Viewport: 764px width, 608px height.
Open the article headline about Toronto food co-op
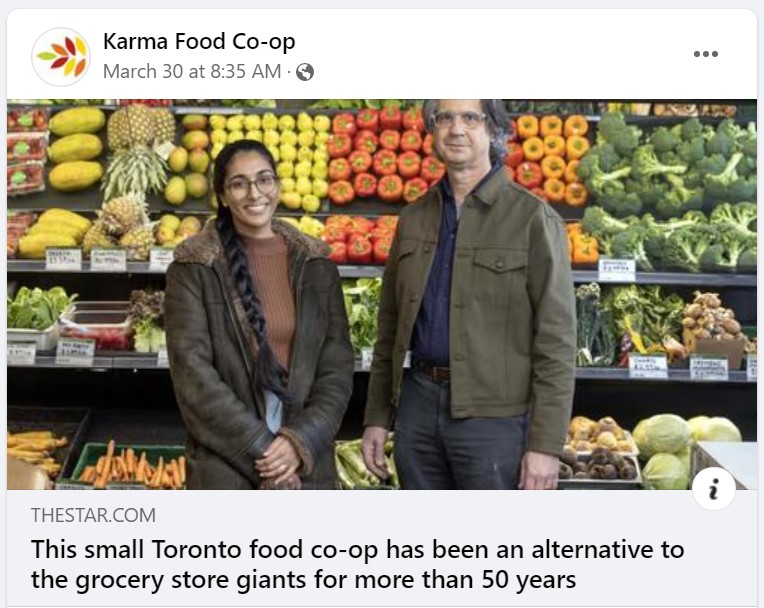(x=358, y=564)
